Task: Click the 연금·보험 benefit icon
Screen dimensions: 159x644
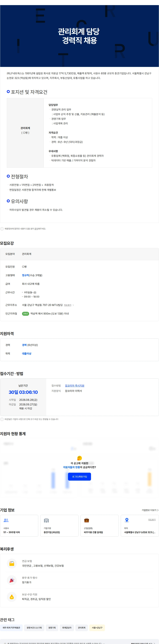Action: point(12,564)
